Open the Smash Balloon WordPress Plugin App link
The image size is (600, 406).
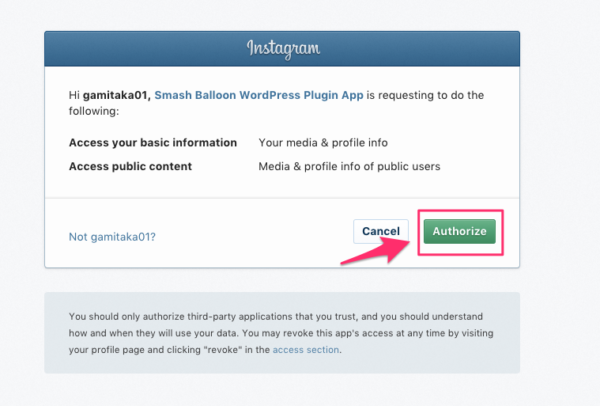(x=259, y=95)
